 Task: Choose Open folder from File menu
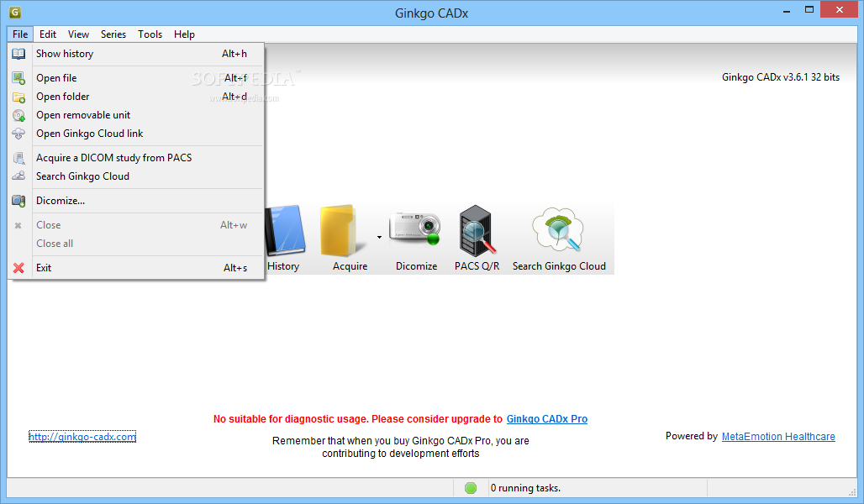[x=136, y=97]
